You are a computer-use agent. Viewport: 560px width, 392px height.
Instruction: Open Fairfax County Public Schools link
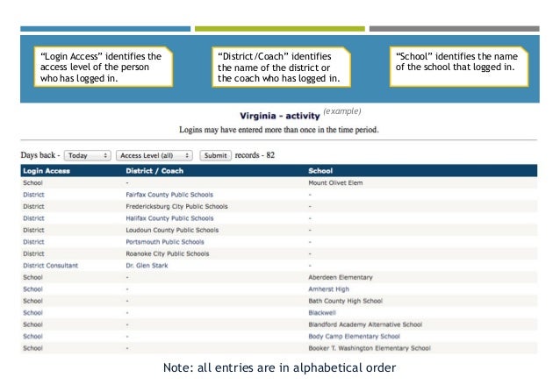pos(169,195)
